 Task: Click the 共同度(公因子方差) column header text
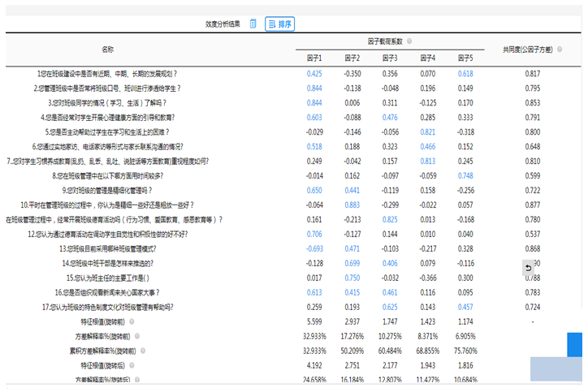click(526, 50)
